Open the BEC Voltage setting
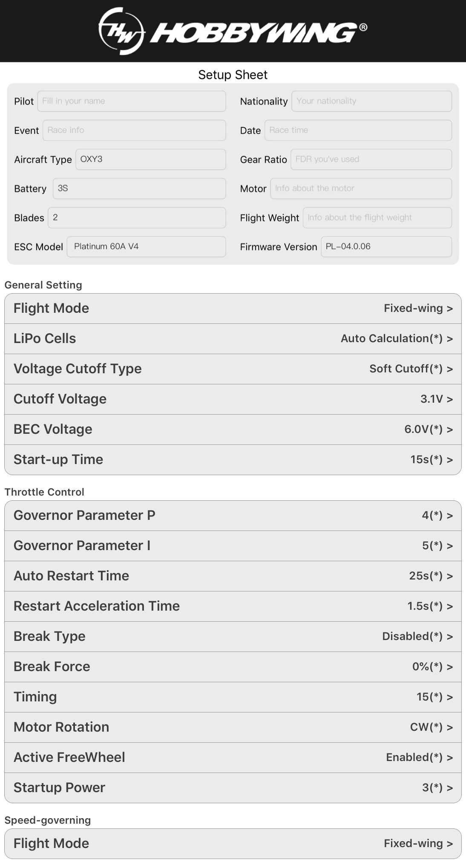Screen dimensions: 466x868 click(x=233, y=430)
